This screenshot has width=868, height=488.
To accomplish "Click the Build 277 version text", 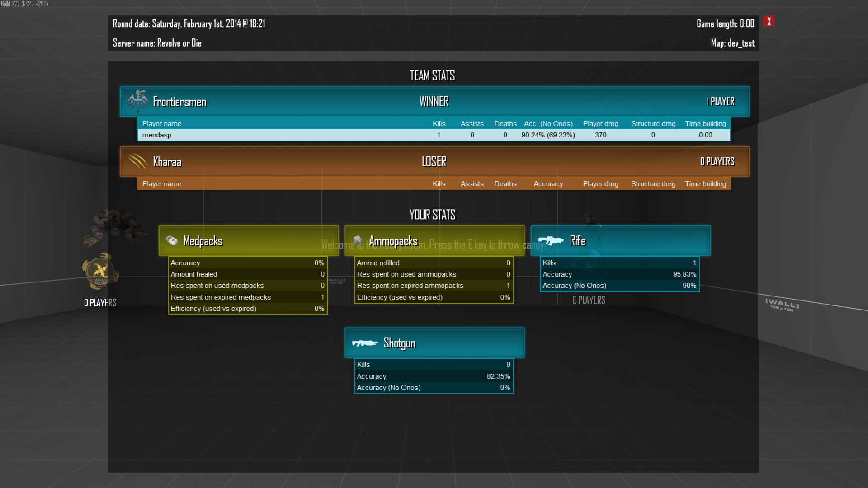I will (24, 4).
